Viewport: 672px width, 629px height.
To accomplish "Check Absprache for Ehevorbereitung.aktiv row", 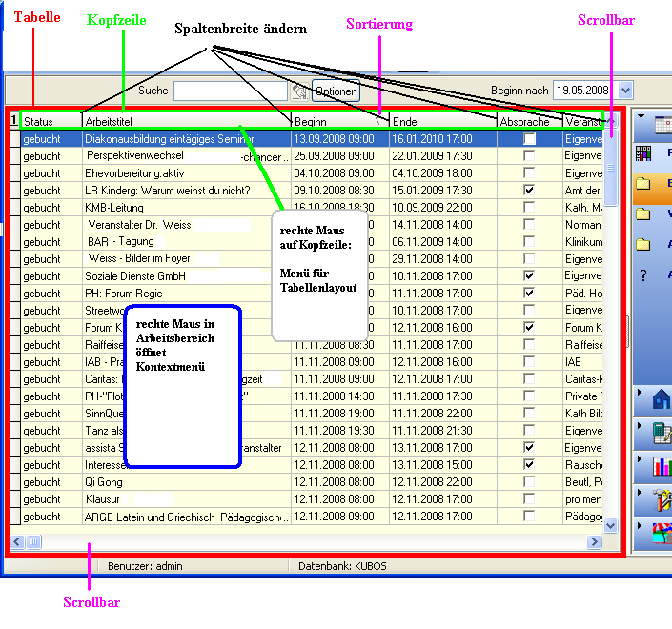I will pos(530,172).
